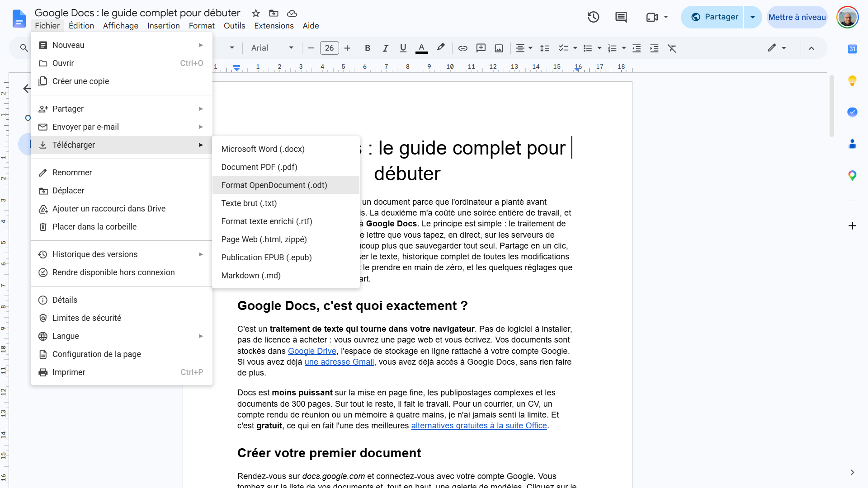Image resolution: width=868 pixels, height=488 pixels.
Task: Open the Google Docs home icon
Action: coord(19,19)
